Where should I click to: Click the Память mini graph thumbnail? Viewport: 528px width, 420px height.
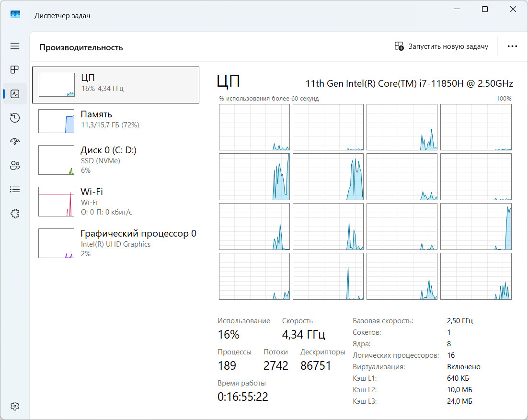coord(57,121)
